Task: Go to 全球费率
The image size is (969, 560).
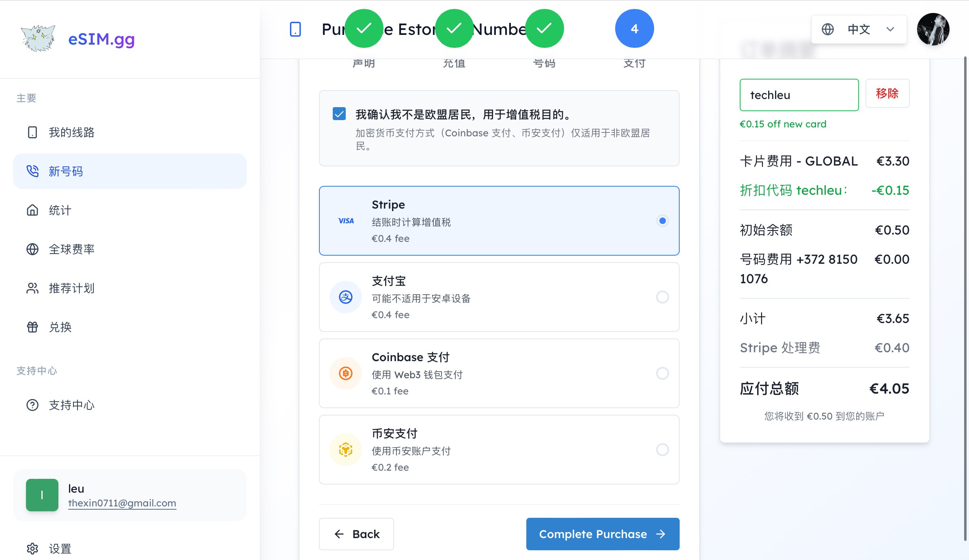Action: pyautogui.click(x=130, y=249)
